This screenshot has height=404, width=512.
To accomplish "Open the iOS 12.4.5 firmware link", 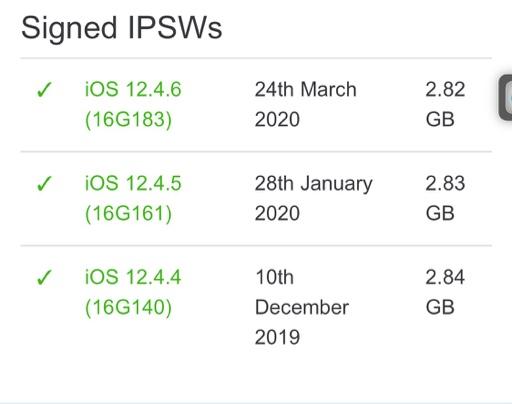I will pos(133,183).
